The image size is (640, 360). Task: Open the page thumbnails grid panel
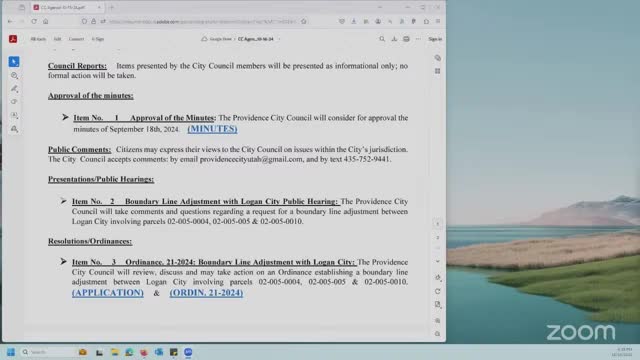coord(438,71)
